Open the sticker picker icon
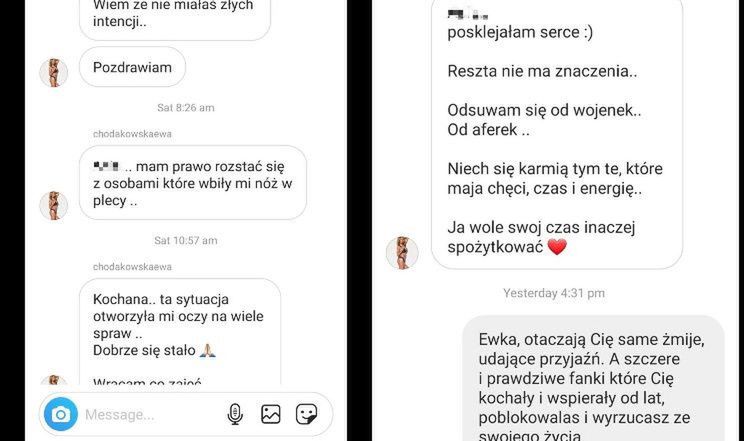 tap(307, 414)
